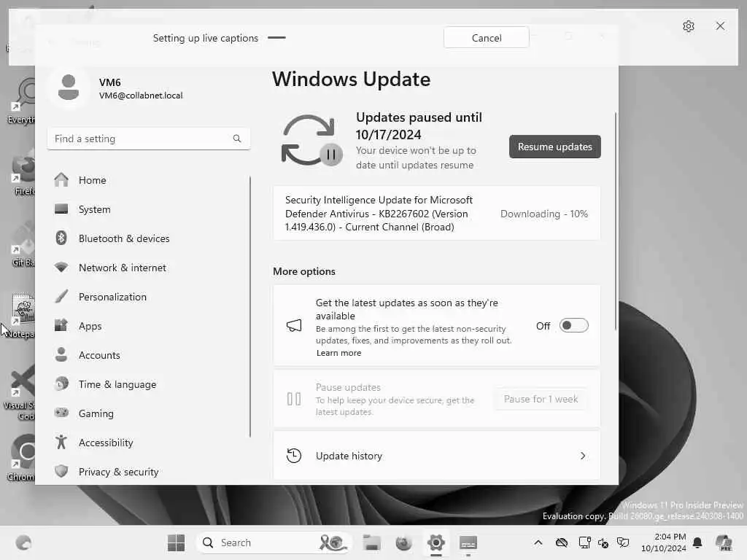Close the live captions bar

point(720,26)
